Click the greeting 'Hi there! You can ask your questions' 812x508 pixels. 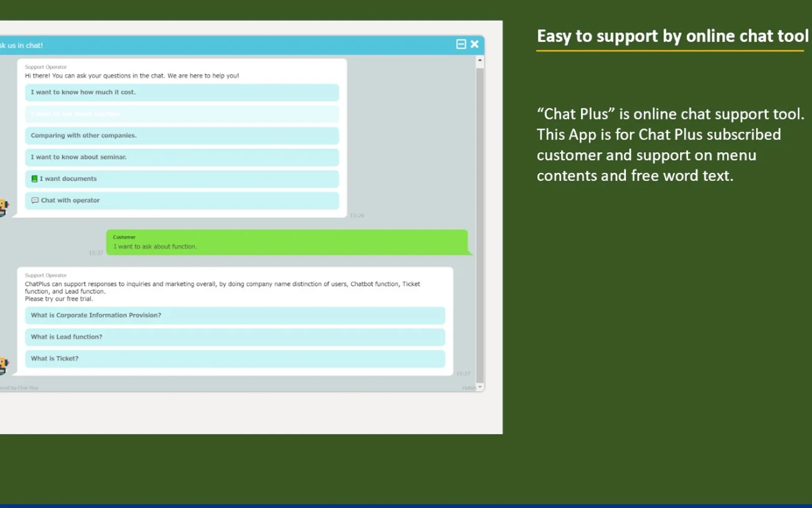[x=132, y=76]
